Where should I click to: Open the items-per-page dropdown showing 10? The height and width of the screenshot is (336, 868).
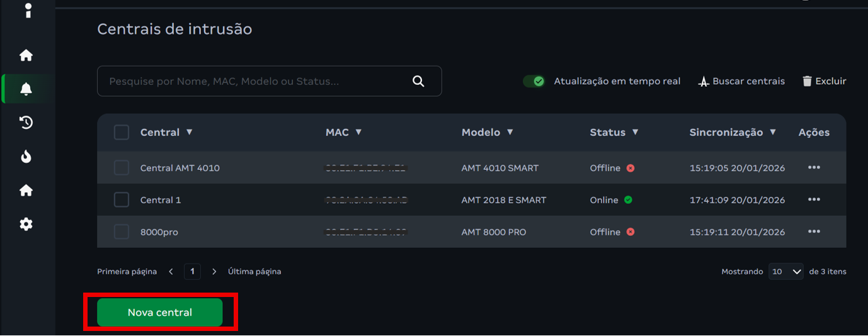[x=785, y=272]
